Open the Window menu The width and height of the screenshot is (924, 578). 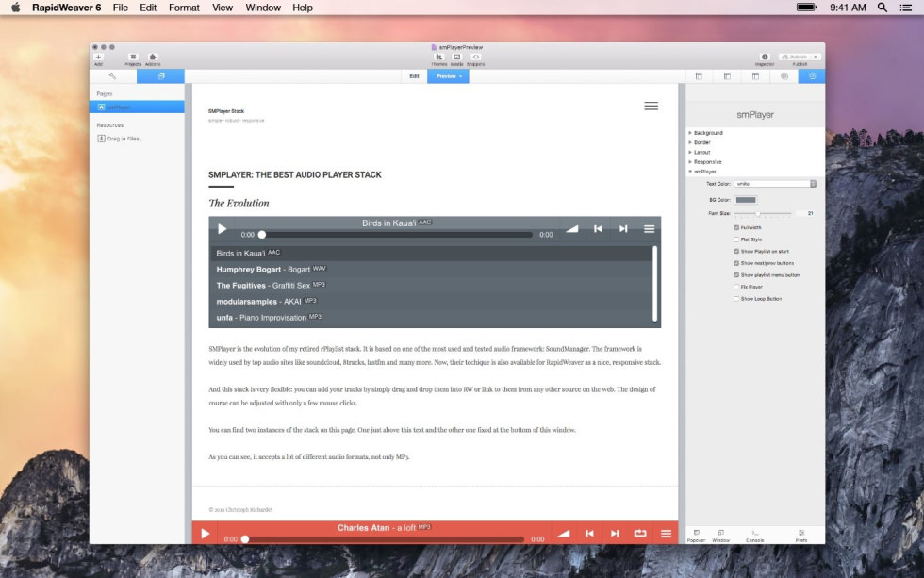(x=263, y=8)
